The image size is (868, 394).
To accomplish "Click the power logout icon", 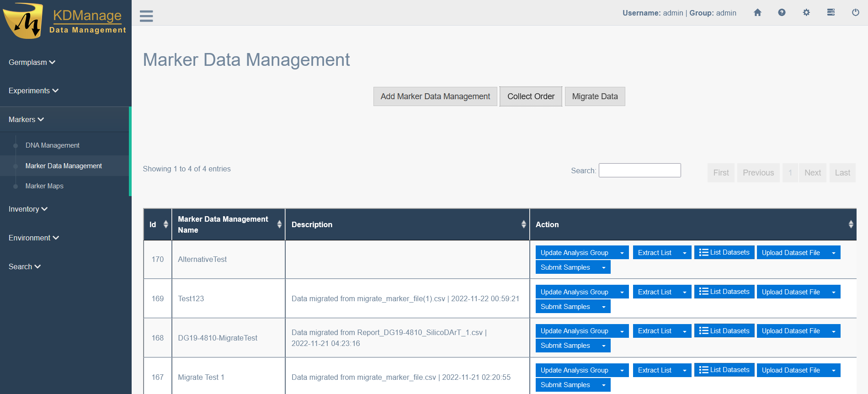I will (x=855, y=13).
